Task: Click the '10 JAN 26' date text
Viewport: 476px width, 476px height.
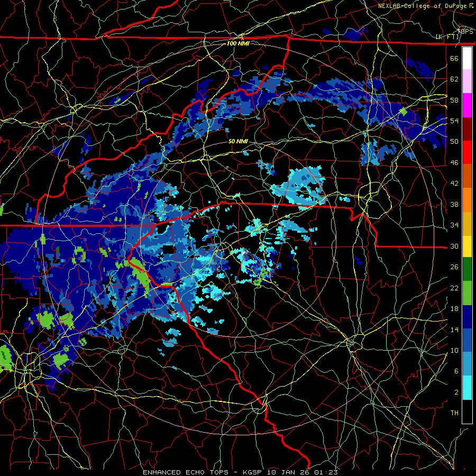Action: (x=289, y=472)
